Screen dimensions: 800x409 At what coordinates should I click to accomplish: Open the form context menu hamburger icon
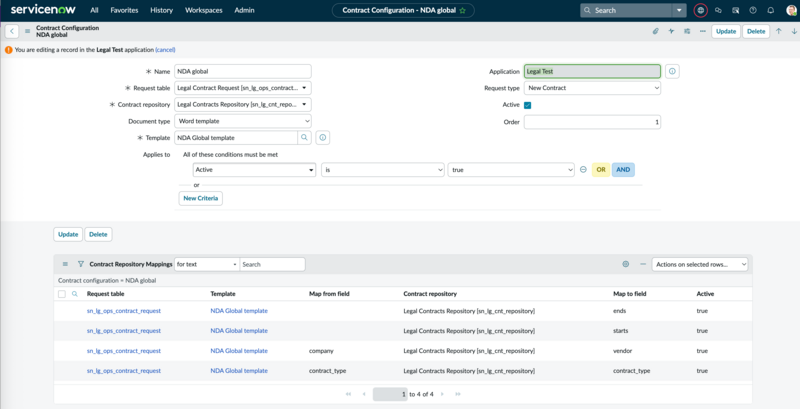click(x=28, y=31)
